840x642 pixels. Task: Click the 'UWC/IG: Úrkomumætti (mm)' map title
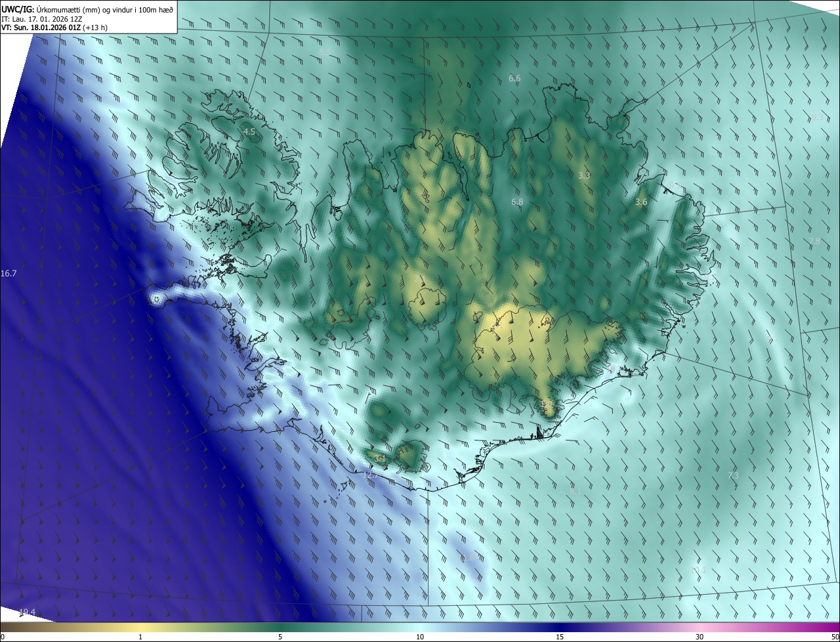[88, 9]
